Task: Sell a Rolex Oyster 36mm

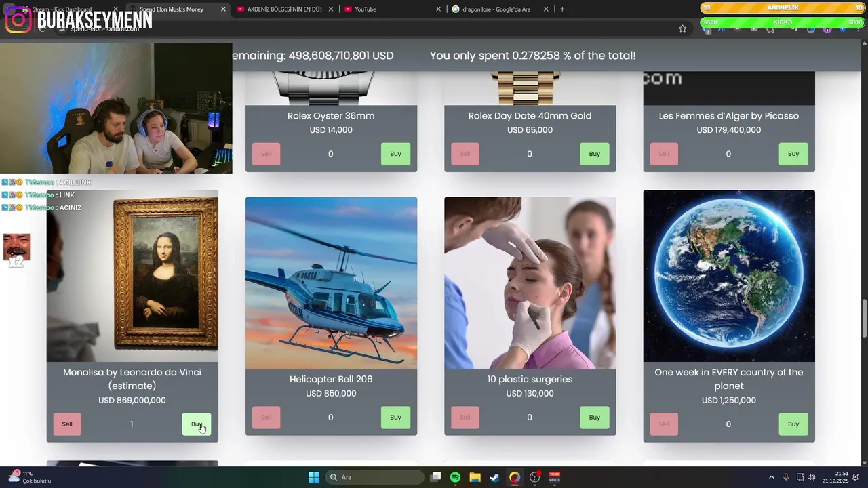Action: (266, 154)
